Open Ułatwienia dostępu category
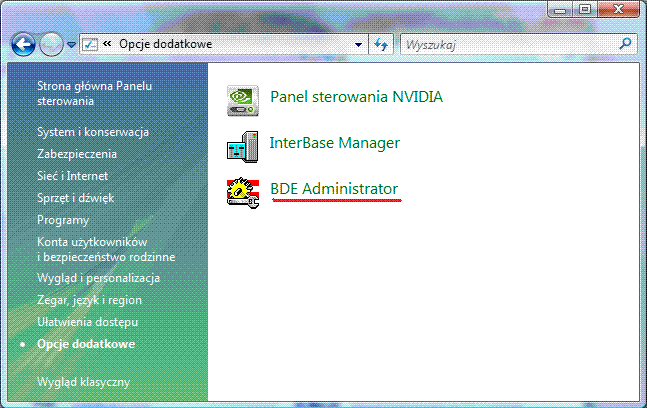The height and width of the screenshot is (408, 647). (x=87, y=322)
